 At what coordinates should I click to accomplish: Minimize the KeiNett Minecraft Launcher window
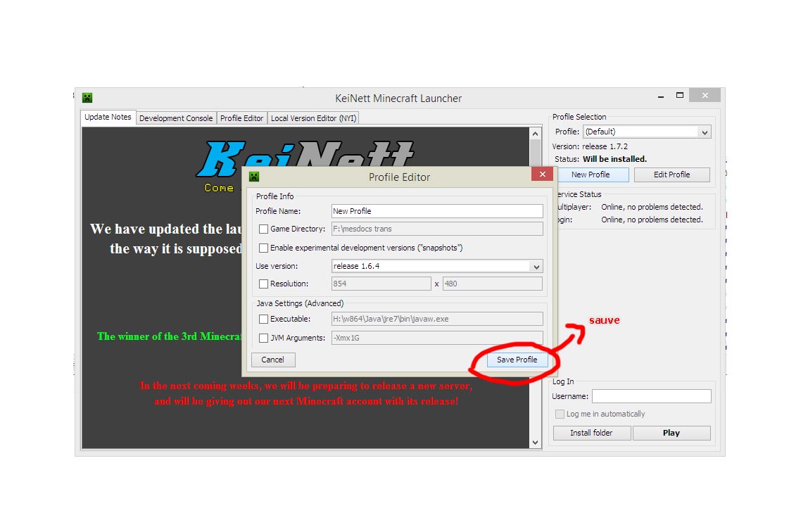point(661,96)
